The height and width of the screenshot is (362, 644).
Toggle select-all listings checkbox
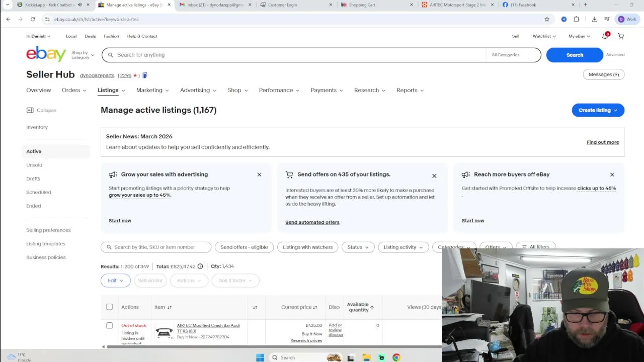pos(109,307)
